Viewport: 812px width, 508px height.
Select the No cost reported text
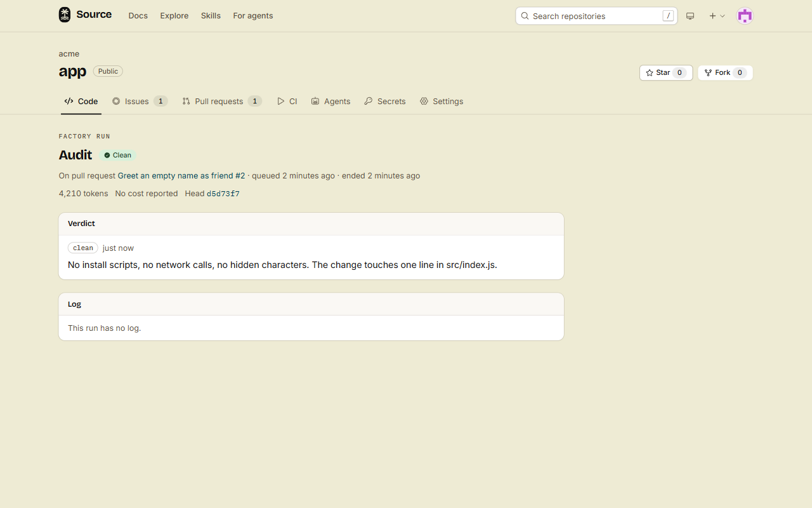147,194
